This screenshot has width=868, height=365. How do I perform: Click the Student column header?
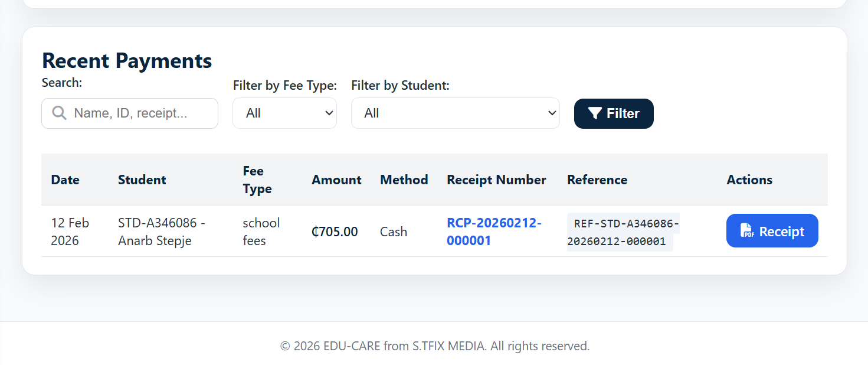pos(142,180)
